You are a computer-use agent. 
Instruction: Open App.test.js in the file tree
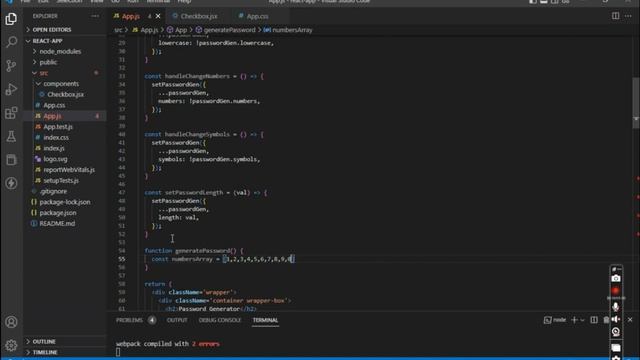pos(58,127)
